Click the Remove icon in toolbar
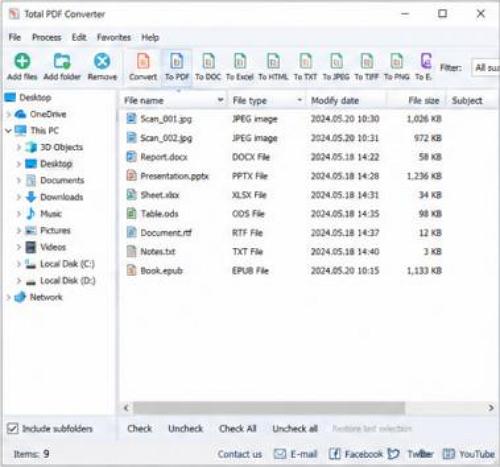The width and height of the screenshot is (500, 467). tap(102, 61)
